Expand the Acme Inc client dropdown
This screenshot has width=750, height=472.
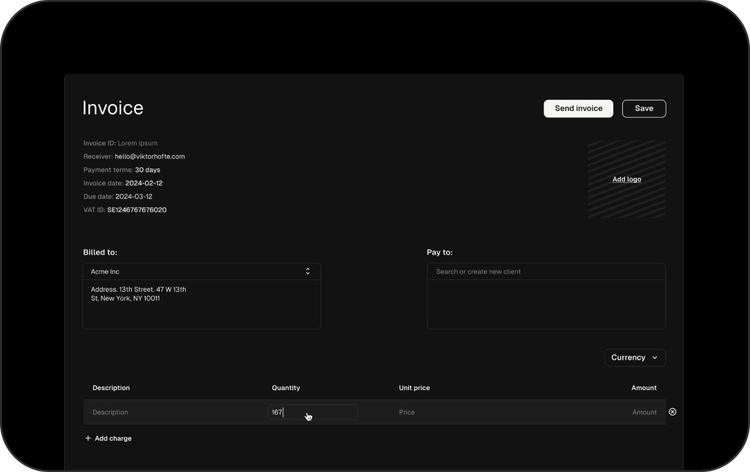click(x=200, y=271)
